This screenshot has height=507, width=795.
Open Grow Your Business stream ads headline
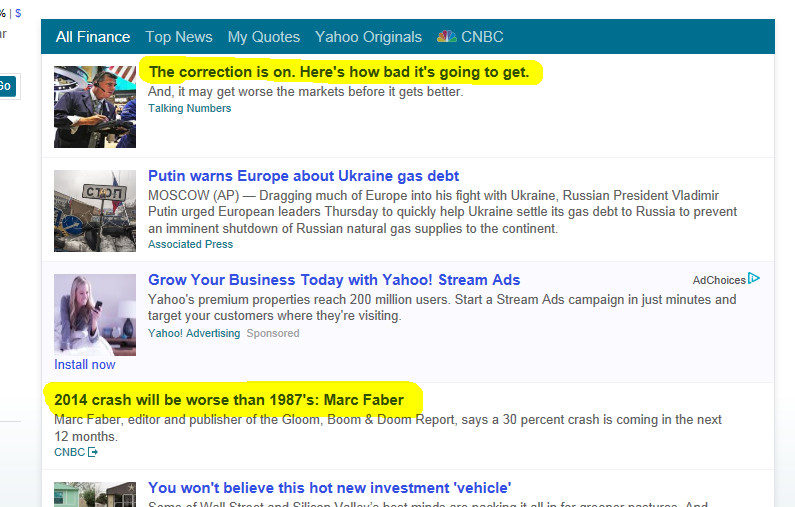click(334, 280)
